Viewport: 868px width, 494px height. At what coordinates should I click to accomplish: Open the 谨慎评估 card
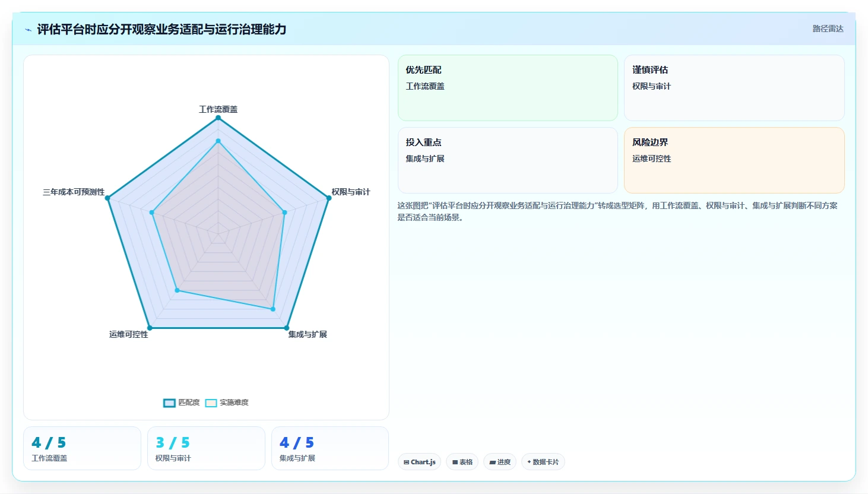pos(734,88)
